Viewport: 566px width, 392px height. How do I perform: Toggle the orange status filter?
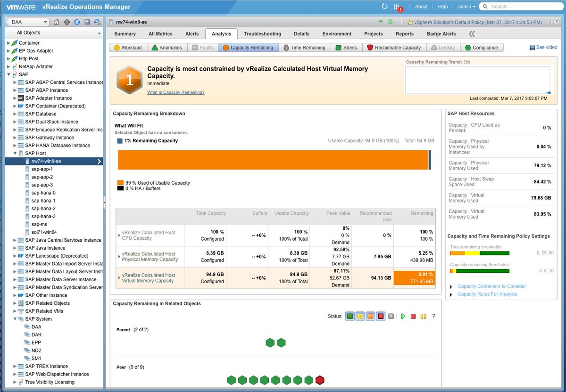(370, 316)
